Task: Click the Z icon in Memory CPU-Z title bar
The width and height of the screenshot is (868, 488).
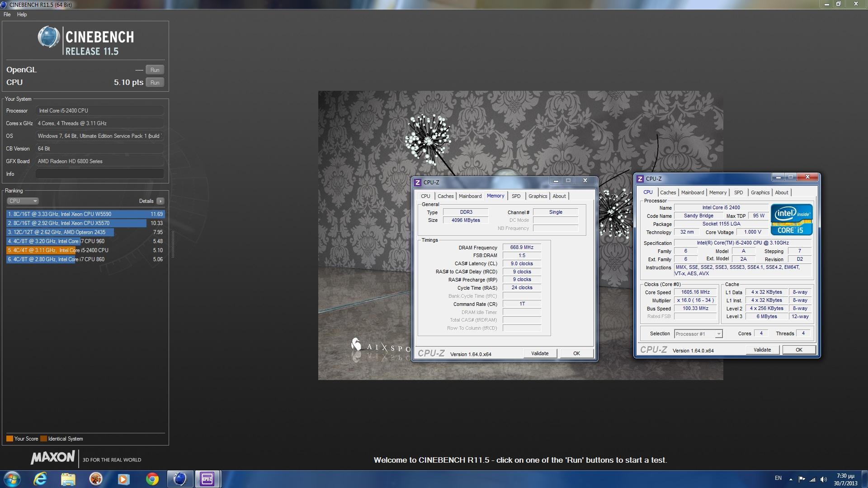Action: [418, 183]
